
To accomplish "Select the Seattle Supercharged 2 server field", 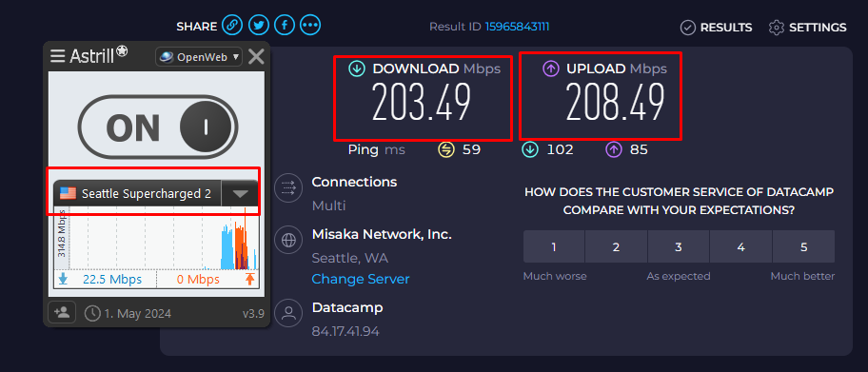I will tap(138, 194).
